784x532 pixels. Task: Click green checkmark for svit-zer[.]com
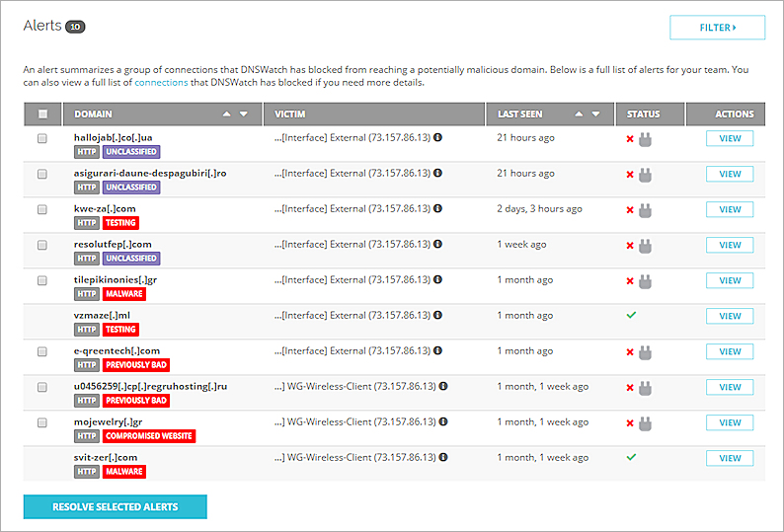coord(631,457)
